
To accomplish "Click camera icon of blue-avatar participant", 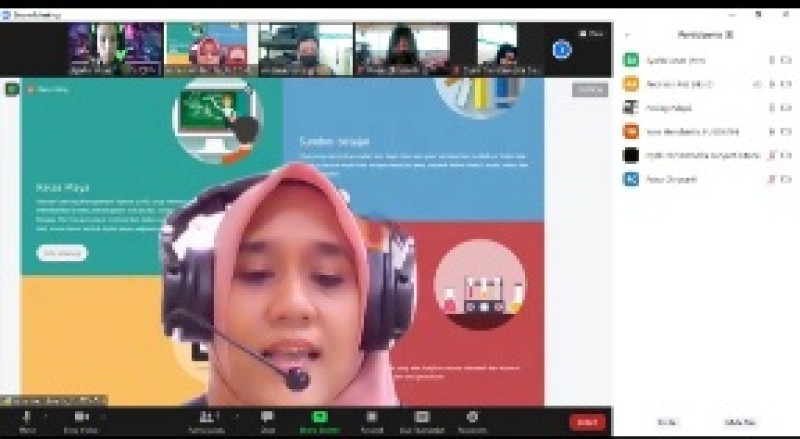I will (786, 179).
